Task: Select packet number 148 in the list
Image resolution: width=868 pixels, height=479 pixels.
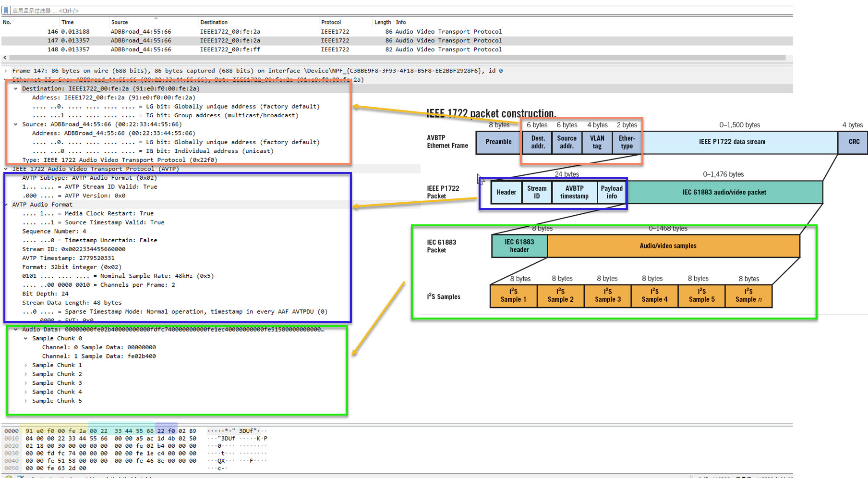Action: pyautogui.click(x=144, y=49)
